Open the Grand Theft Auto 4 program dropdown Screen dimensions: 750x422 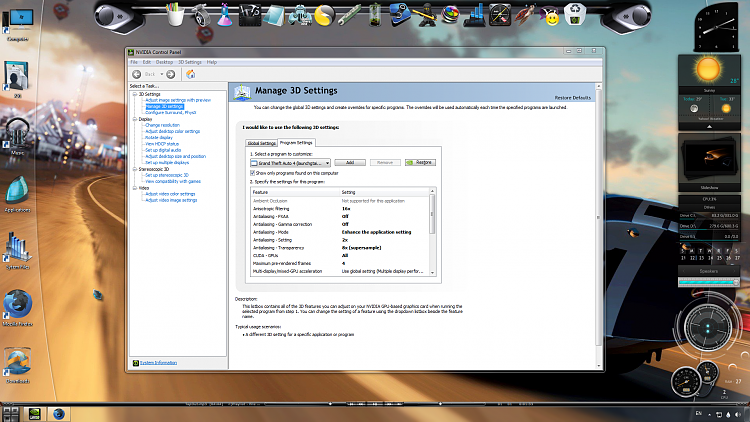tap(290, 163)
